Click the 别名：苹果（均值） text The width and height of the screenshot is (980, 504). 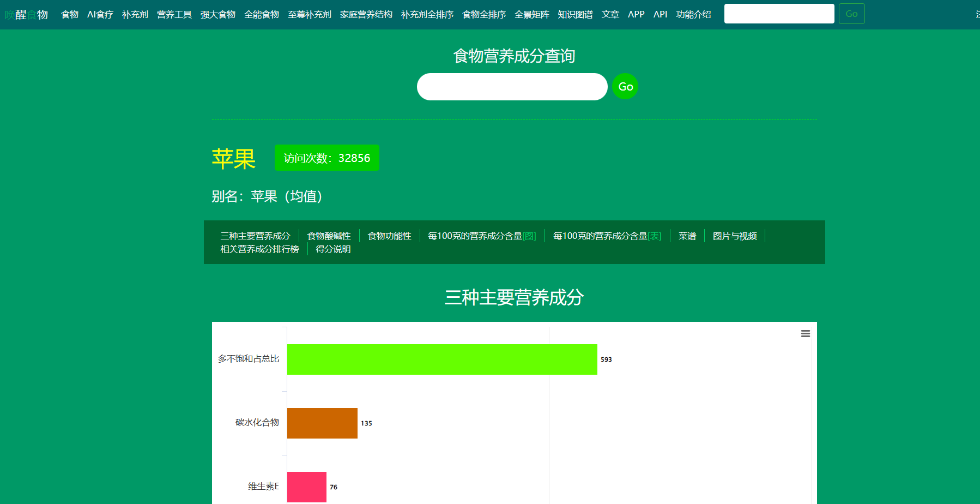click(267, 196)
